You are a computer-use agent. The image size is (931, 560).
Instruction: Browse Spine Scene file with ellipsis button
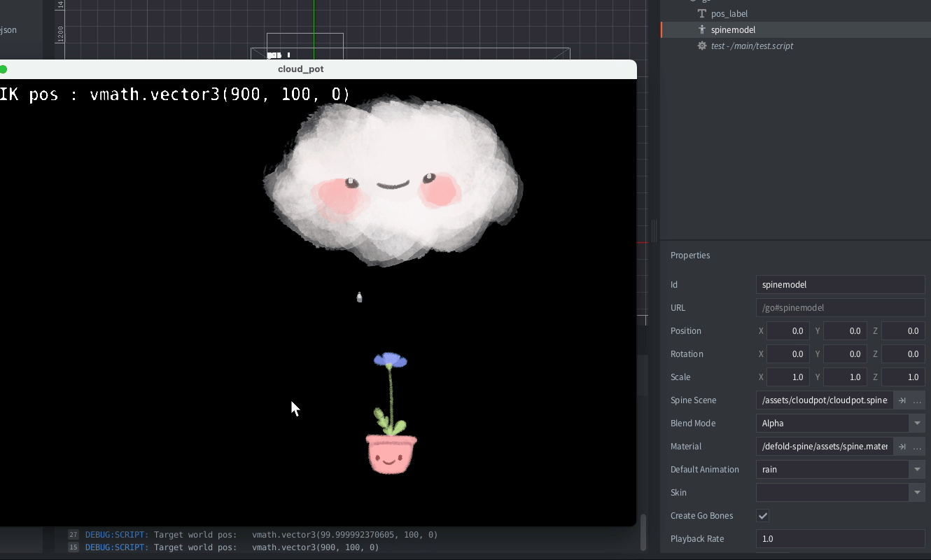coord(917,400)
